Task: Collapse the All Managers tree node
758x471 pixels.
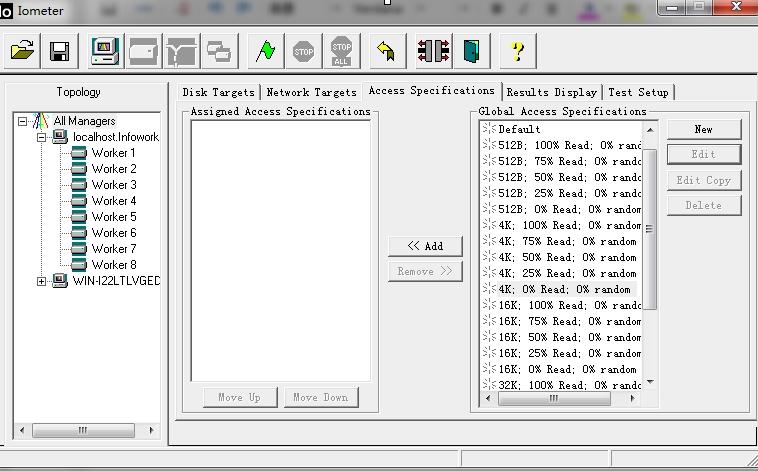Action: point(22,121)
